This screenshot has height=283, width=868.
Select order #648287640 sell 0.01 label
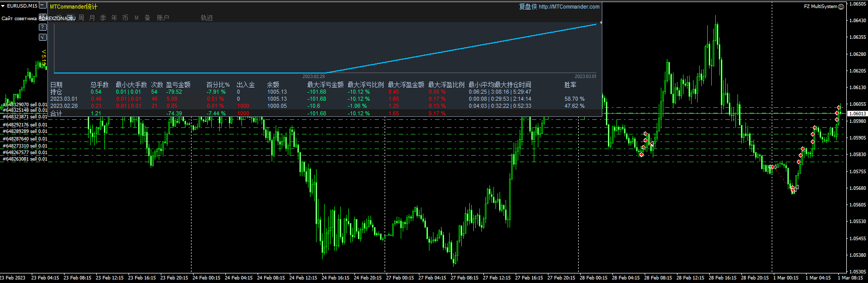click(25, 138)
